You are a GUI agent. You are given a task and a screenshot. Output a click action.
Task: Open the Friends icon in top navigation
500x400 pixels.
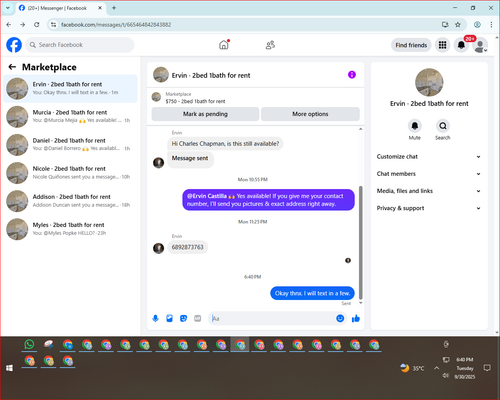coord(270,45)
